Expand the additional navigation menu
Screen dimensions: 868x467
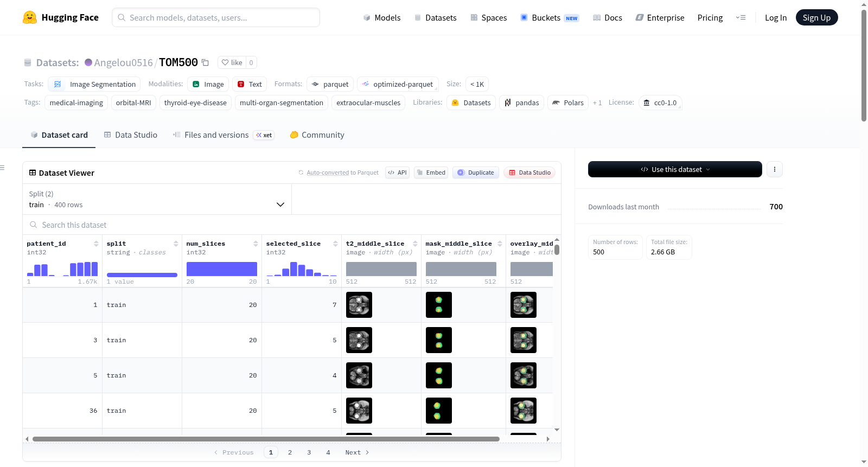click(741, 17)
